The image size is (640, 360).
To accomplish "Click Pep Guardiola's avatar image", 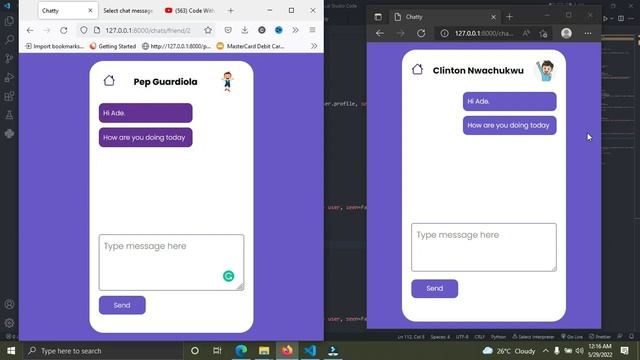I will [227, 81].
